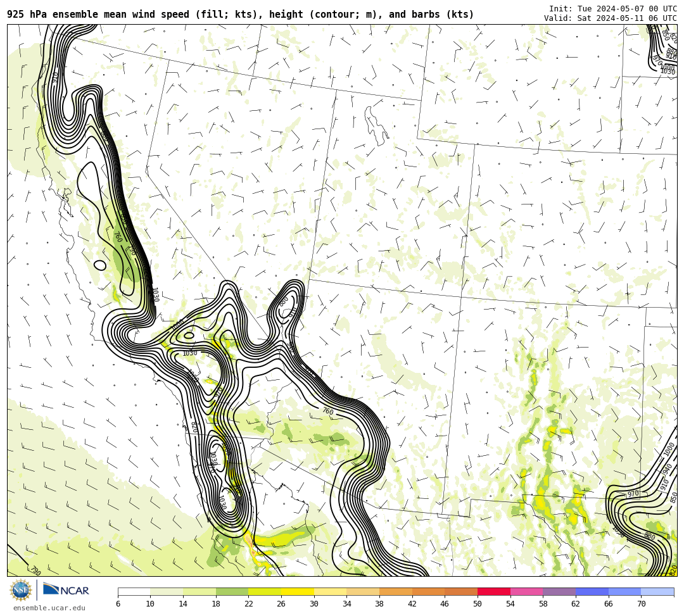Screen dimensions: 684x616
Task: Select the Valid: Sat 2024-05-11 06 UTC line
Action: point(611,18)
